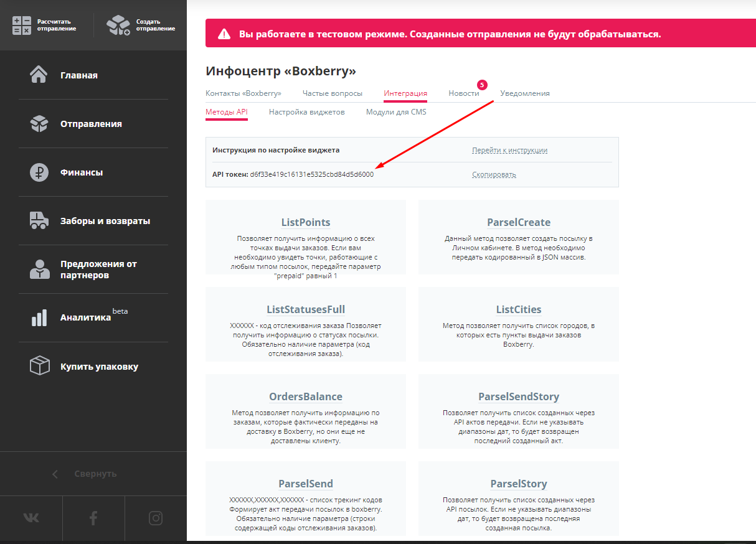756x544 pixels.
Task: Click the ListStatusesFull description text
Action: pyautogui.click(x=306, y=339)
